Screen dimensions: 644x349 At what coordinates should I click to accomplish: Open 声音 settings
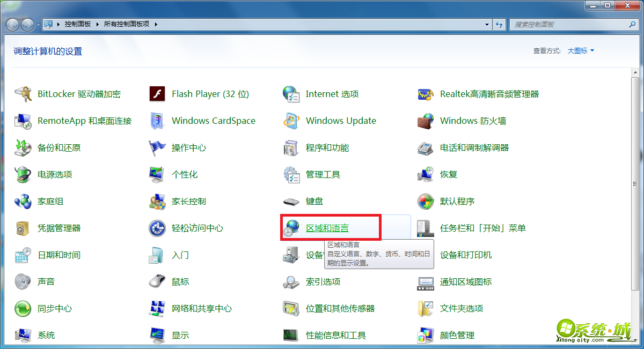point(46,281)
